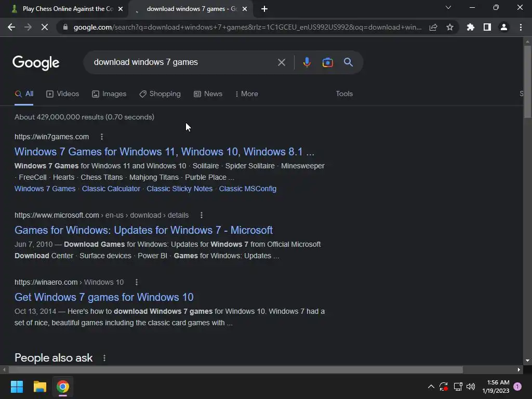Image resolution: width=532 pixels, height=399 pixels.
Task: Open options for winaero.com result
Action: point(137,282)
